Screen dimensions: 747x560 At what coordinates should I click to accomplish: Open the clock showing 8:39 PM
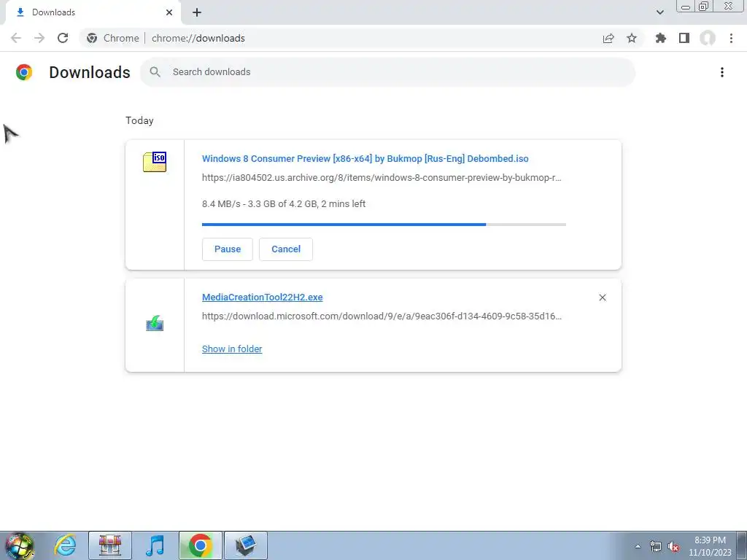(710, 546)
